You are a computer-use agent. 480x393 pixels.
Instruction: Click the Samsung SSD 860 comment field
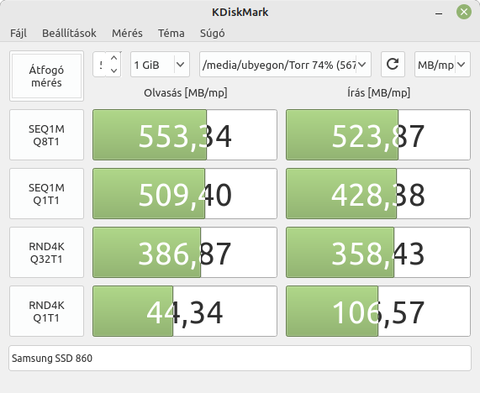(x=240, y=358)
